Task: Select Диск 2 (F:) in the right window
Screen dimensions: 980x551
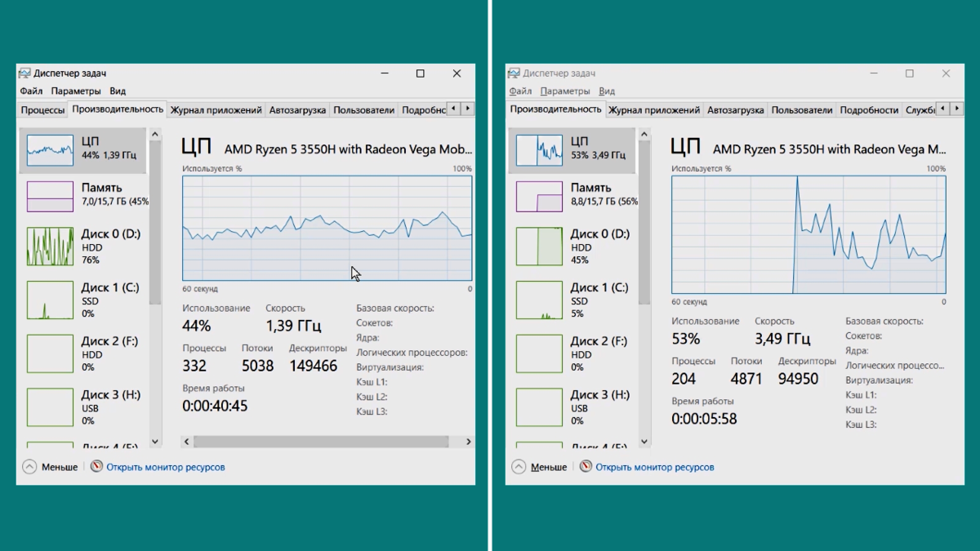Action: 572,354
